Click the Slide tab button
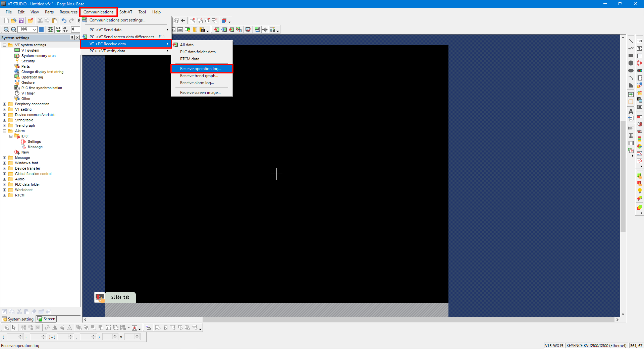The width and height of the screenshot is (644, 349). (120, 297)
